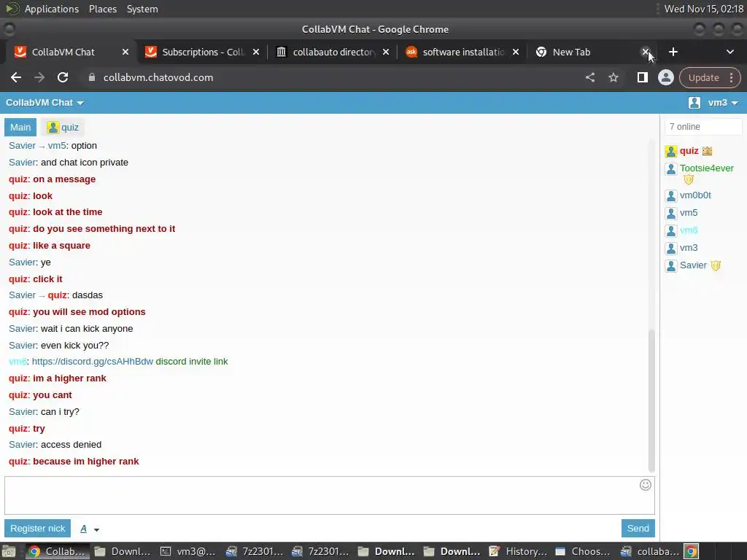747x560 pixels.
Task: Click the share page icon in address bar
Action: click(589, 77)
